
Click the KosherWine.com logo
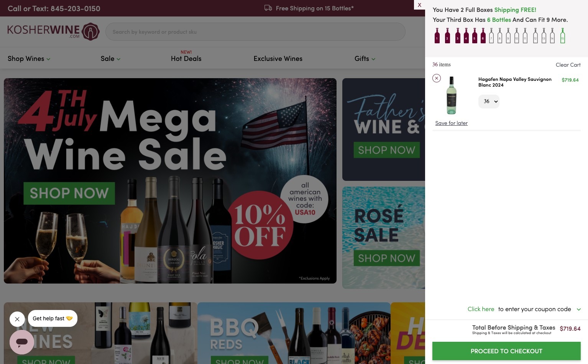(x=53, y=31)
